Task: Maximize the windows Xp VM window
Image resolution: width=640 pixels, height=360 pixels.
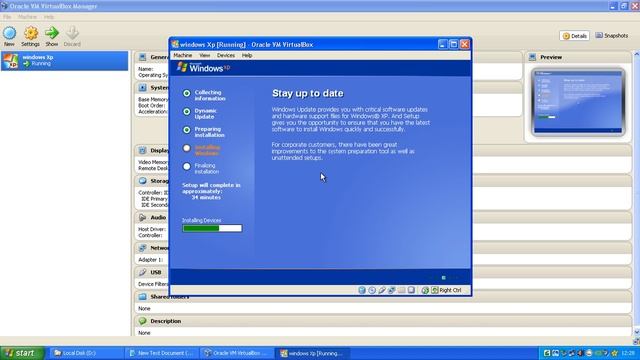Action: 453,44
